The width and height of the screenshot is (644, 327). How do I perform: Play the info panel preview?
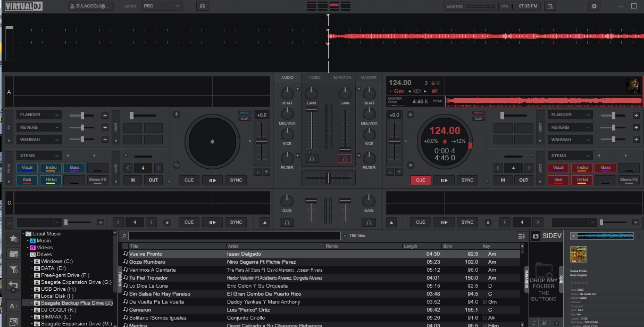point(573,235)
